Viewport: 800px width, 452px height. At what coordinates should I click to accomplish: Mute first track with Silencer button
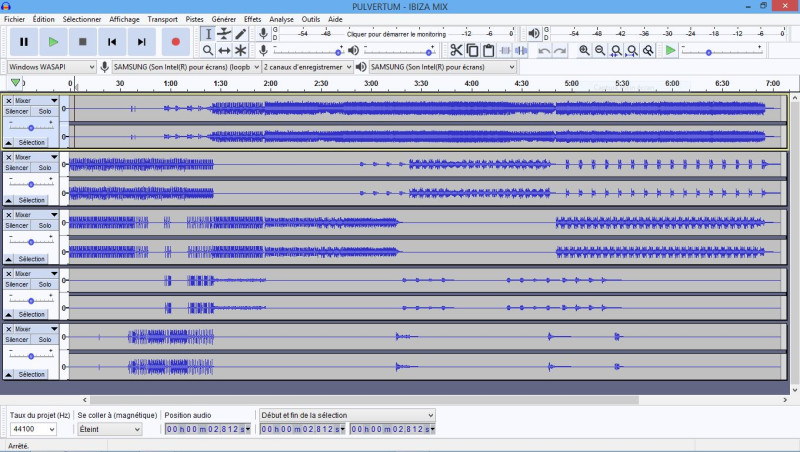(x=17, y=111)
